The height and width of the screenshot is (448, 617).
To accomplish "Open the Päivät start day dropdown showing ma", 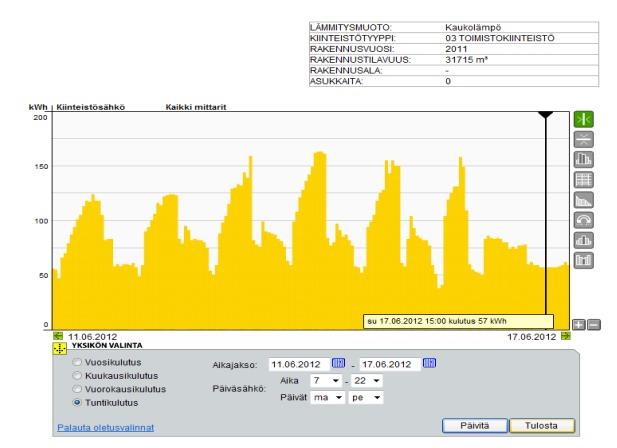I will click(x=327, y=397).
